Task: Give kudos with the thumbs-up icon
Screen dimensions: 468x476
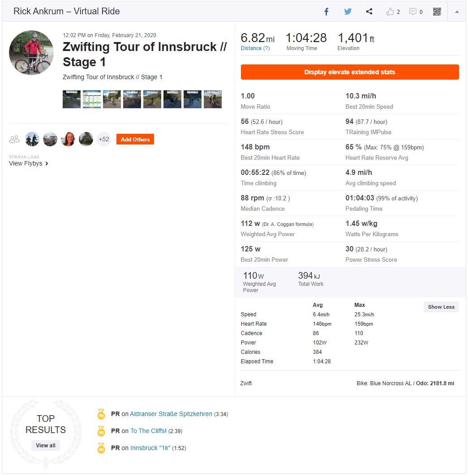Action: [x=390, y=12]
